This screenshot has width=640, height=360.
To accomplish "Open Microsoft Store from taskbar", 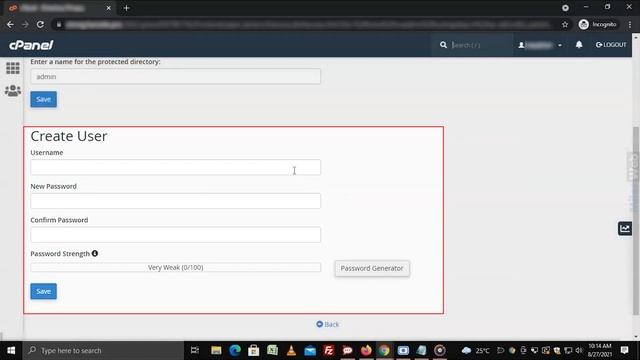I will 253,350.
